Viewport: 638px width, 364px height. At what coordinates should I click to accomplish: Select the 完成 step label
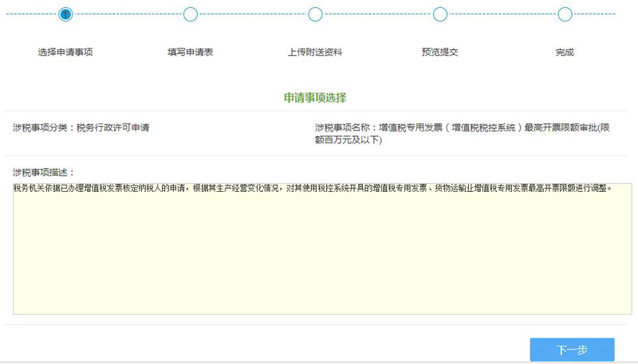click(x=565, y=52)
